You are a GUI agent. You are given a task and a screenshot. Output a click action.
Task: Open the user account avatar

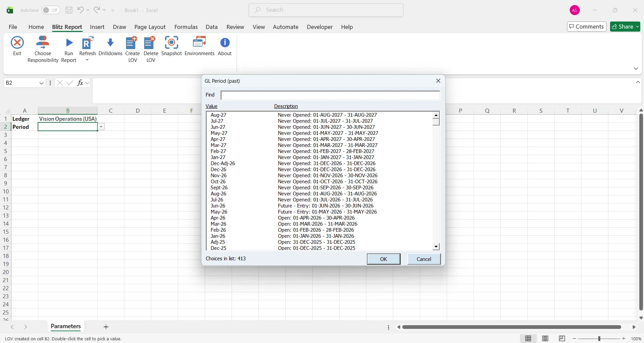point(575,10)
